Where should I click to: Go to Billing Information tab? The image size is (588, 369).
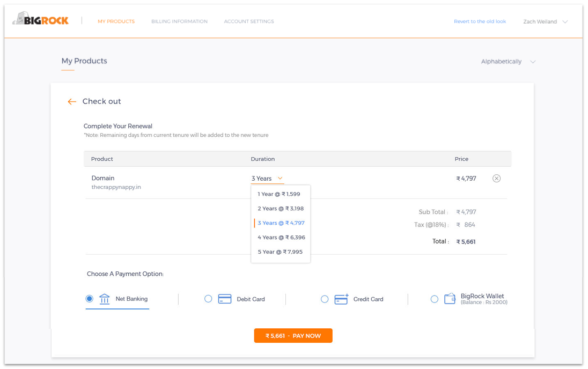click(x=179, y=21)
